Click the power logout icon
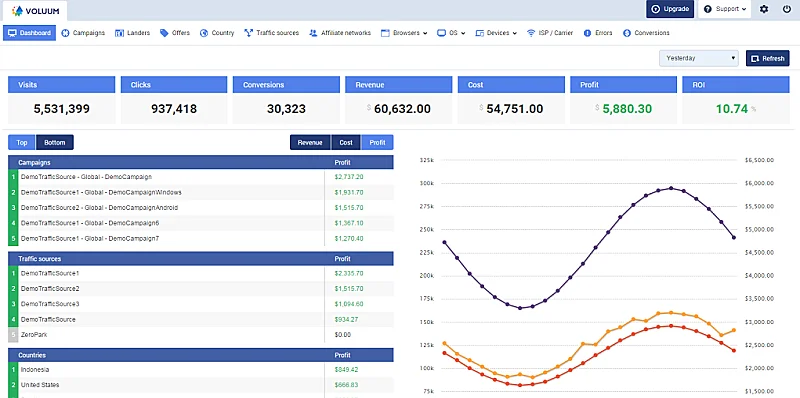This screenshot has width=800, height=398. [x=786, y=9]
